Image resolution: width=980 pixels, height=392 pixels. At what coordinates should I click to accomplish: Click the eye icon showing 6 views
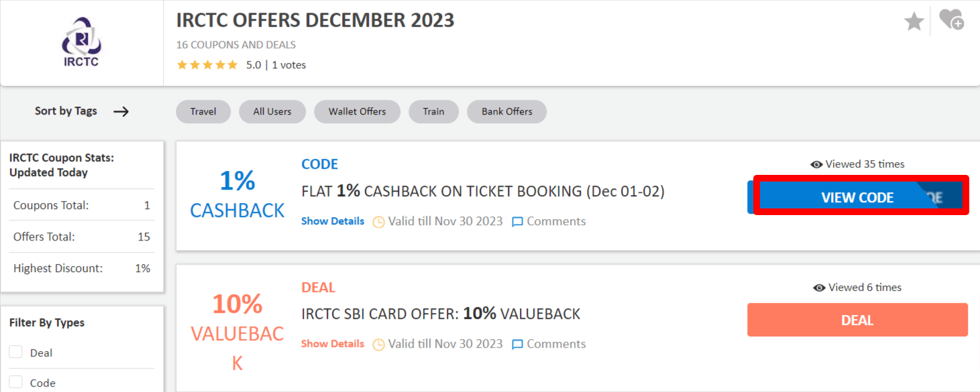pos(818,287)
